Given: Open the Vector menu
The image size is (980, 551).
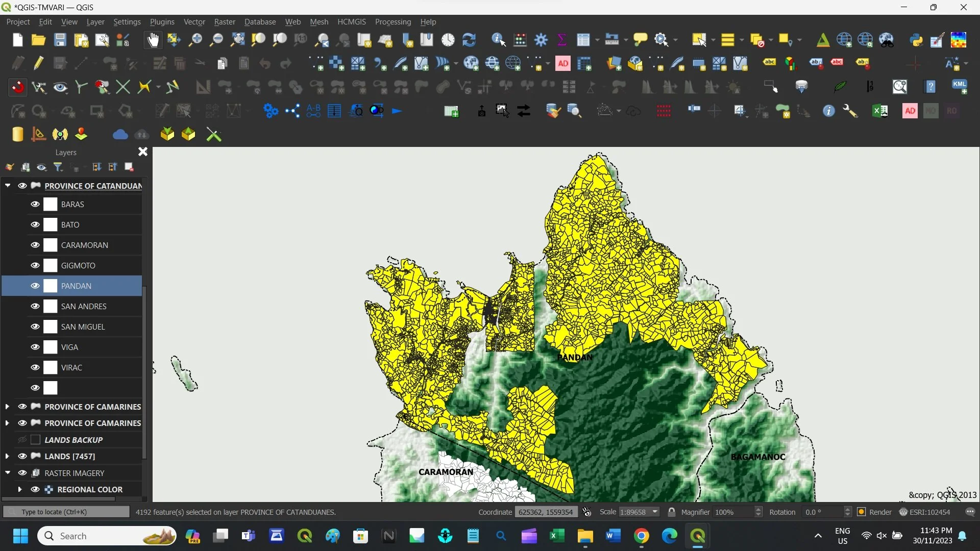Looking at the screenshot, I should point(194,22).
